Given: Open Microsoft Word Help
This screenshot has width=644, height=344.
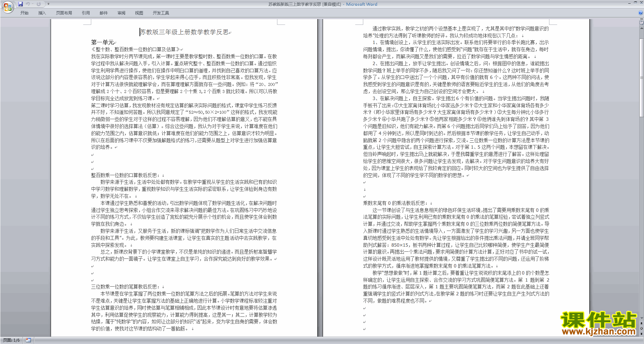Looking at the screenshot, I should point(641,13).
